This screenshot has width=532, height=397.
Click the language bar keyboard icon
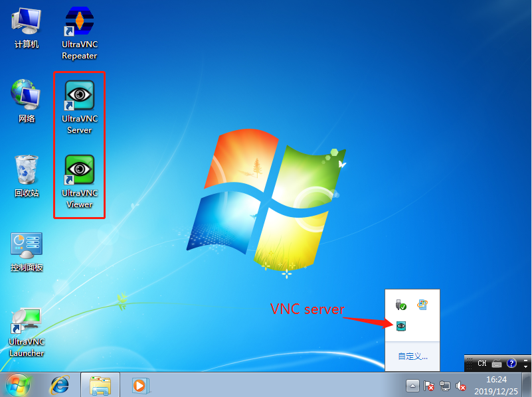pos(497,363)
